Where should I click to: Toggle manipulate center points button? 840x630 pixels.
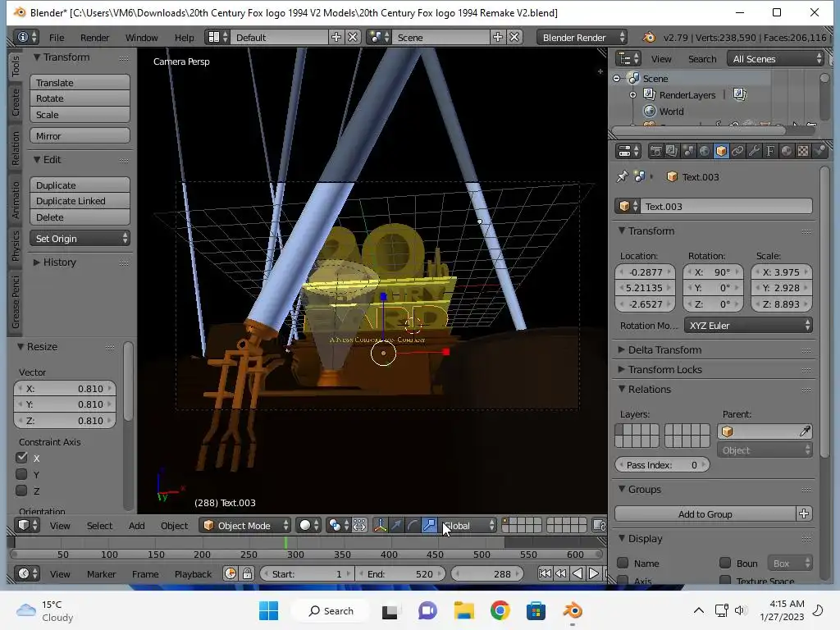(359, 526)
